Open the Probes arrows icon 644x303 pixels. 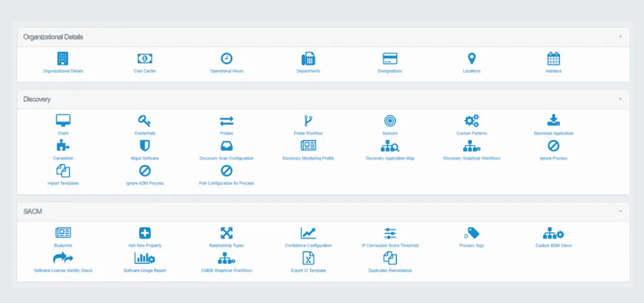[226, 121]
